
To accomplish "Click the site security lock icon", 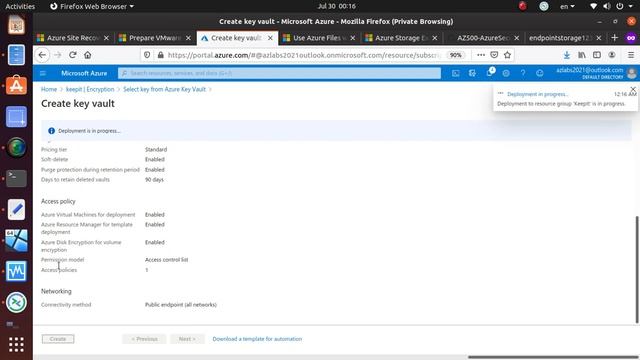I will [161, 55].
